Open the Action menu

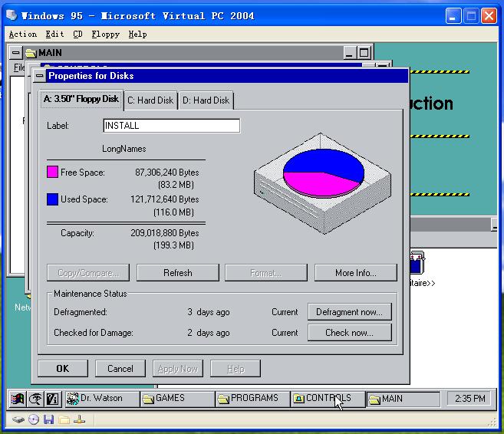click(23, 34)
